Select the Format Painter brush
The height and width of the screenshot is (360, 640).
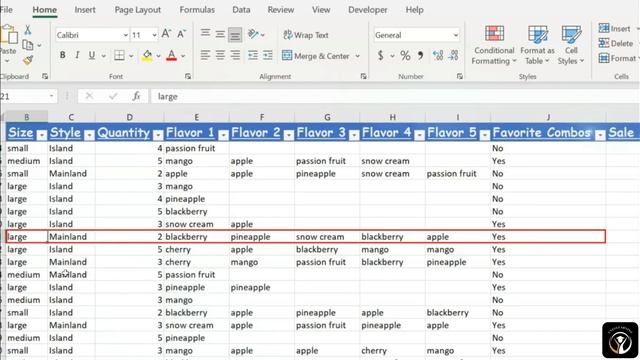[x=28, y=60]
